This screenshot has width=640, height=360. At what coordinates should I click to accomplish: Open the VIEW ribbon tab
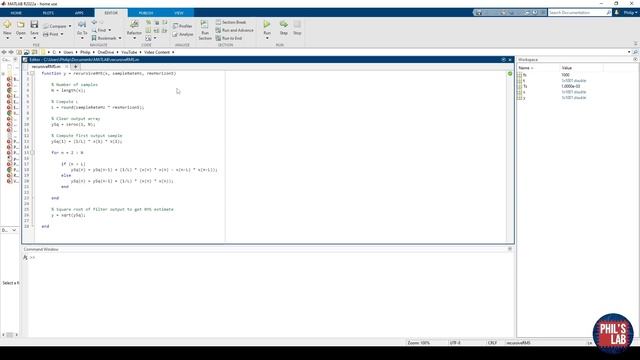click(x=179, y=13)
